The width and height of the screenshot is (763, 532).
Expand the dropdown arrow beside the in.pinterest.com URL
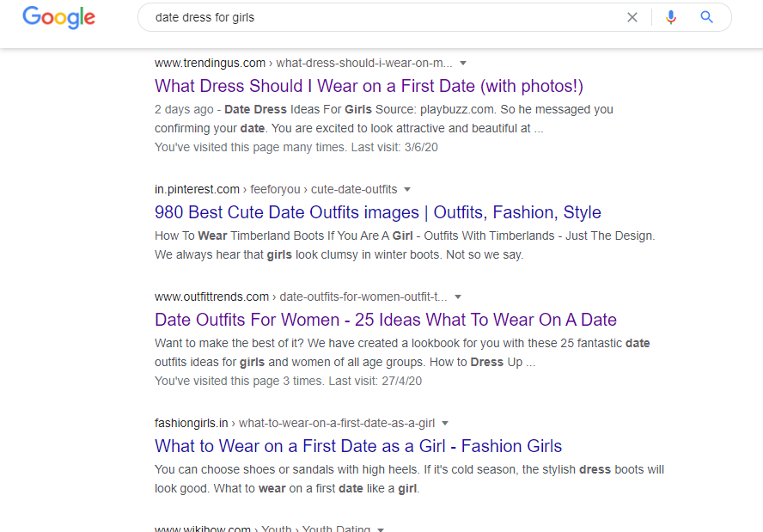pyautogui.click(x=407, y=189)
